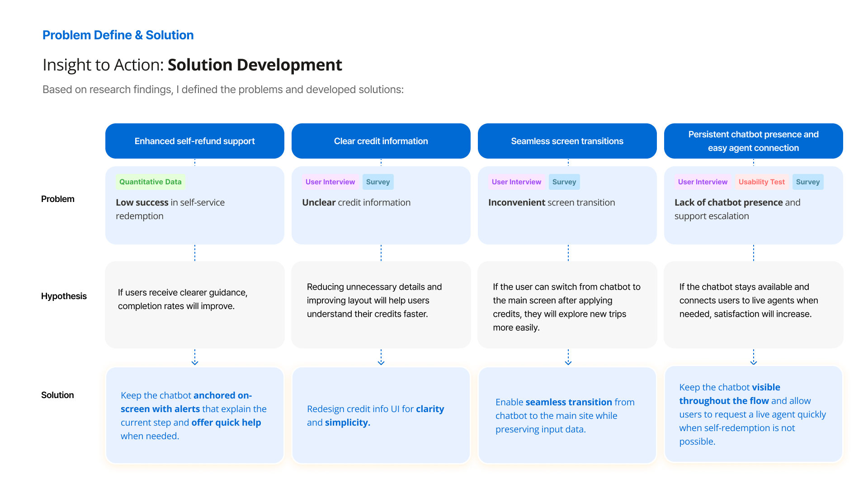Click User Interview tag under Clear credit information

coord(330,182)
